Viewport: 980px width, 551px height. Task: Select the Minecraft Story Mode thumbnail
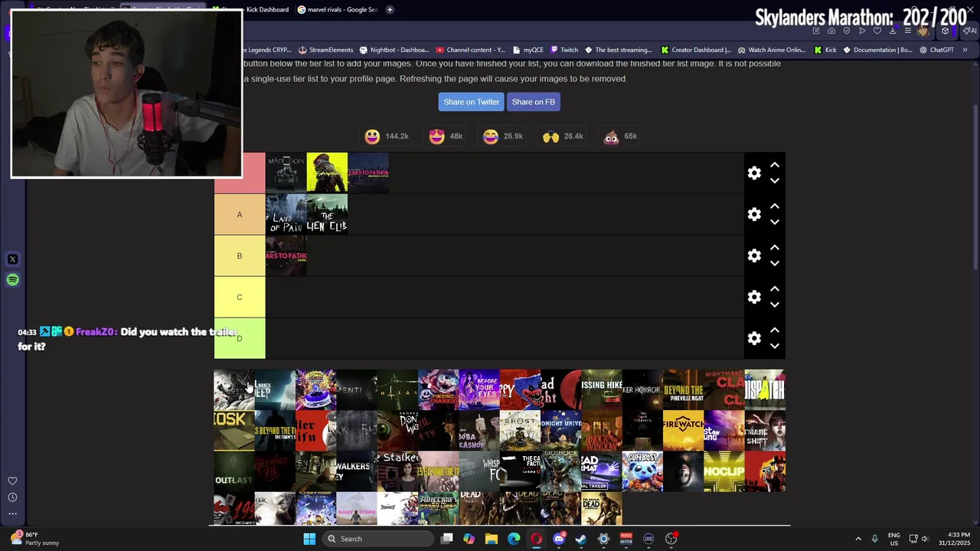(439, 509)
